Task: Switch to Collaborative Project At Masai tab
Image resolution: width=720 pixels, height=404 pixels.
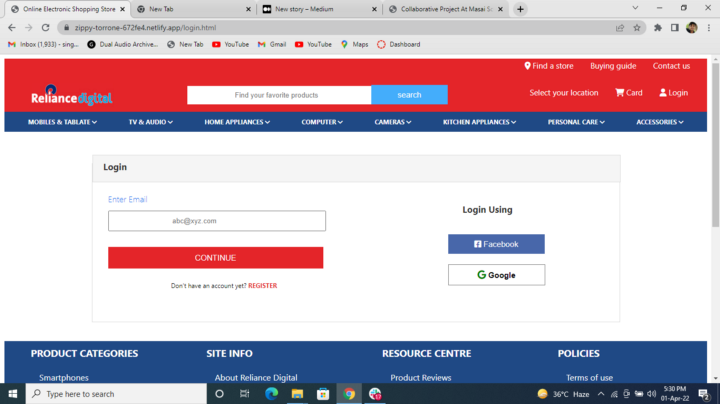Action: point(445,9)
